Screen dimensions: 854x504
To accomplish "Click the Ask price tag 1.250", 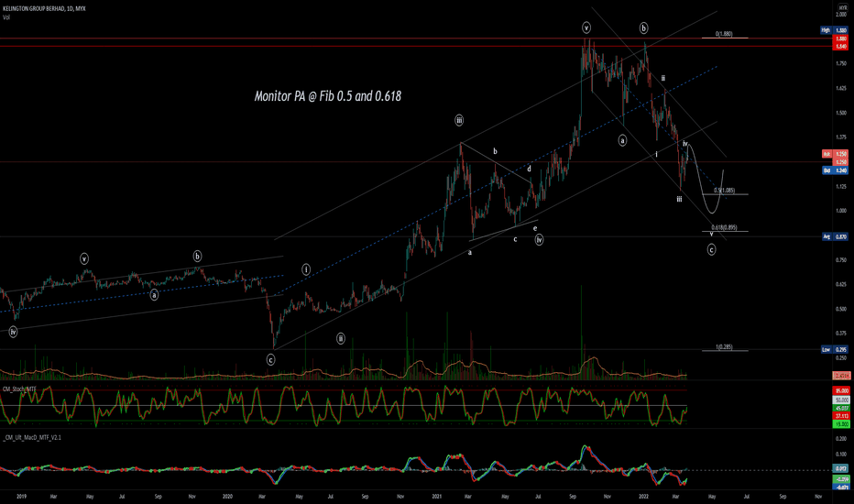I will click(834, 154).
